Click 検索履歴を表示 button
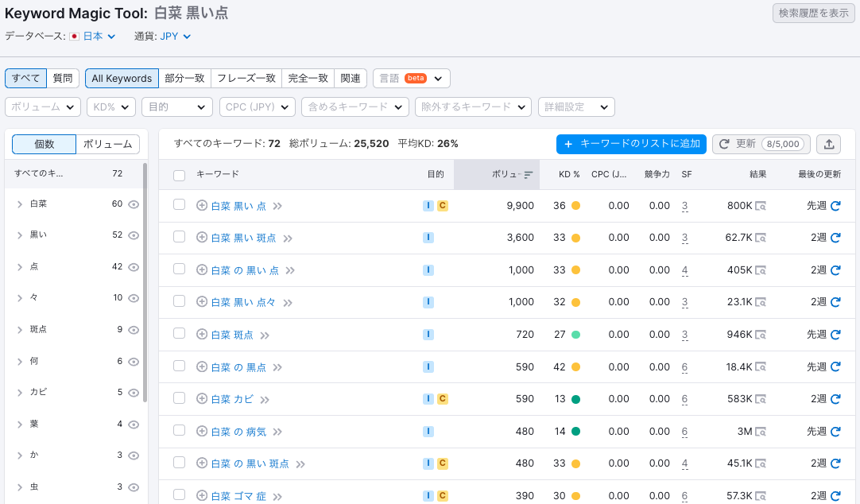 coord(813,14)
